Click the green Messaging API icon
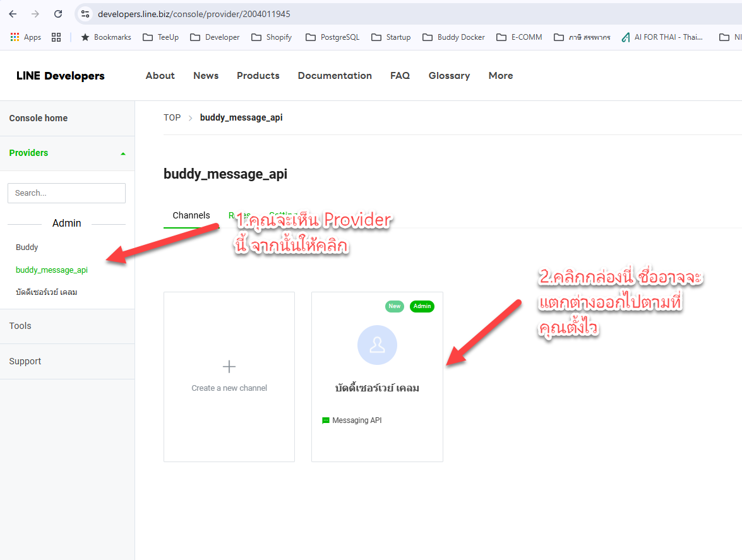The image size is (742, 560). coord(326,420)
